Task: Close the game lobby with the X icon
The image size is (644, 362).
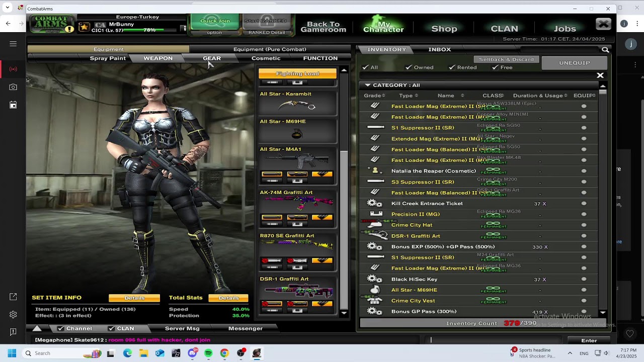Action: tap(603, 24)
